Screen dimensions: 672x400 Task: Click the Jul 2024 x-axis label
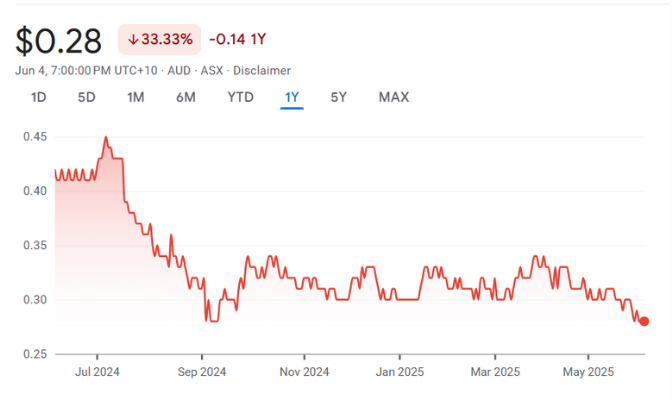(97, 370)
